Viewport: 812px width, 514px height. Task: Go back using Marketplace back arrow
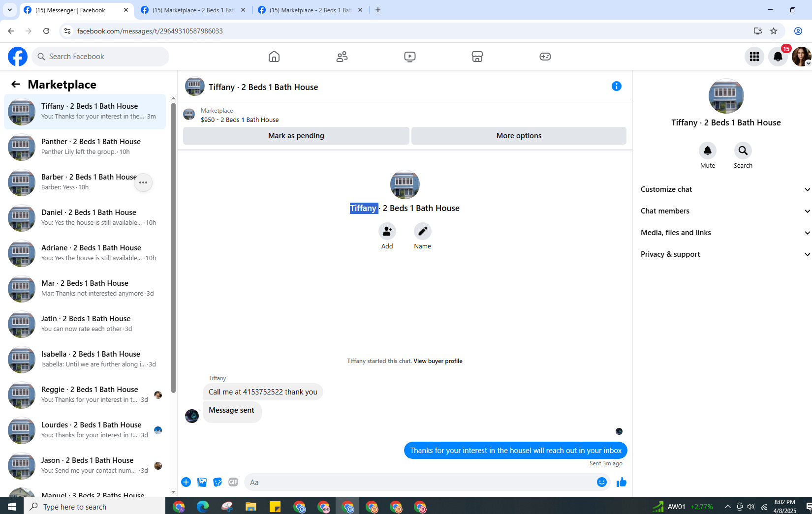16,84
